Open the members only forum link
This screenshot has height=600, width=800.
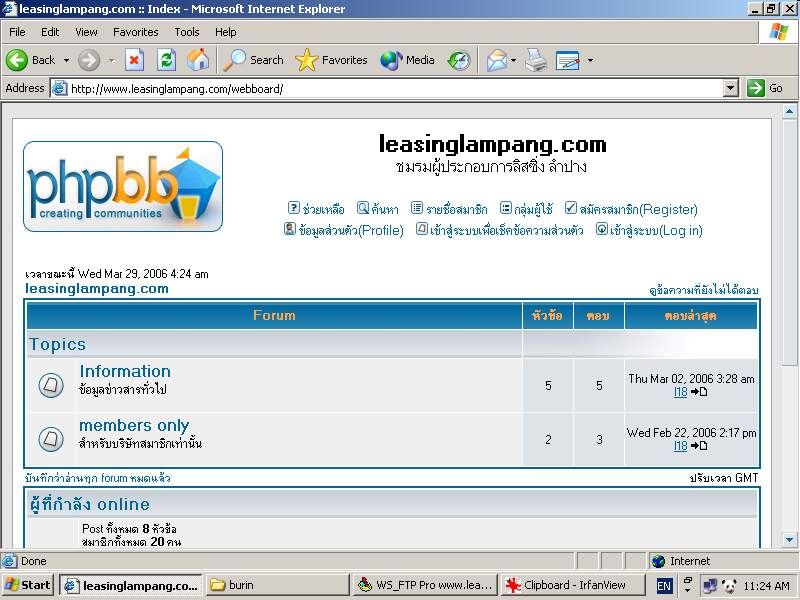click(x=134, y=425)
